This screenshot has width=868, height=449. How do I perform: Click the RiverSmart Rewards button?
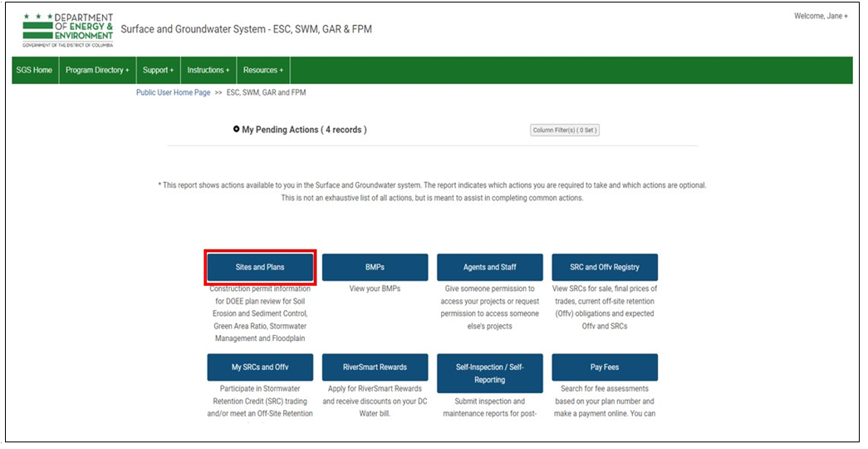pos(375,368)
